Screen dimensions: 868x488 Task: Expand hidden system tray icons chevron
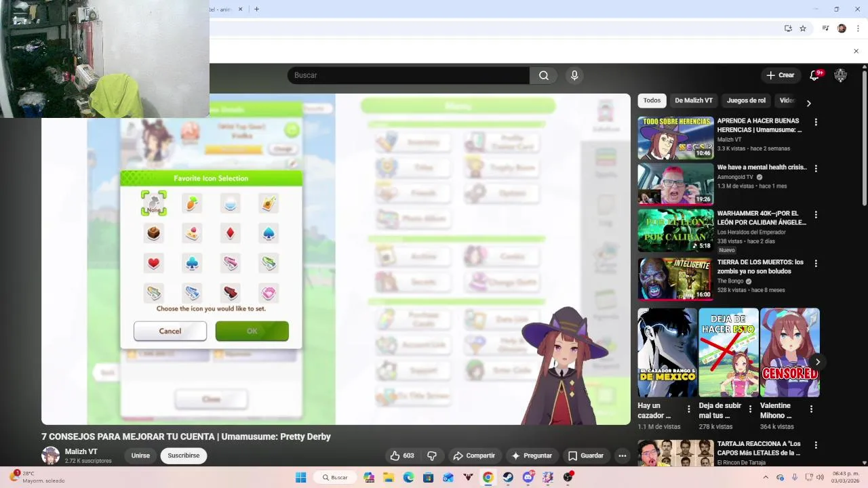(x=766, y=477)
